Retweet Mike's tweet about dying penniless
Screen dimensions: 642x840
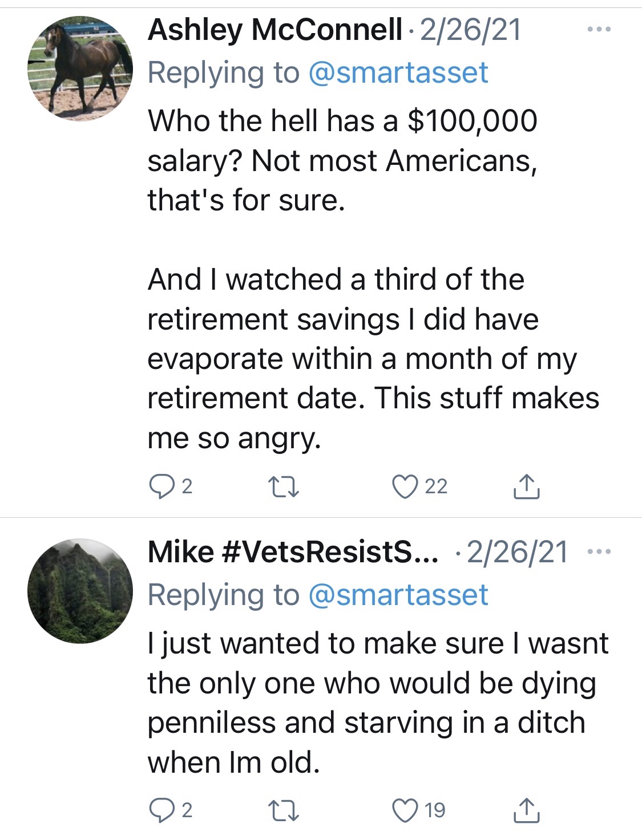pyautogui.click(x=283, y=811)
